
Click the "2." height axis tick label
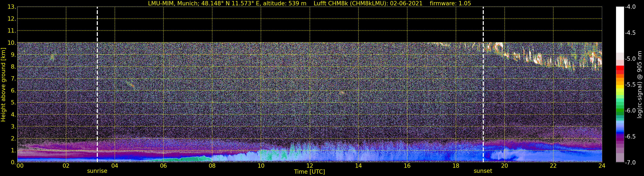tap(13, 139)
